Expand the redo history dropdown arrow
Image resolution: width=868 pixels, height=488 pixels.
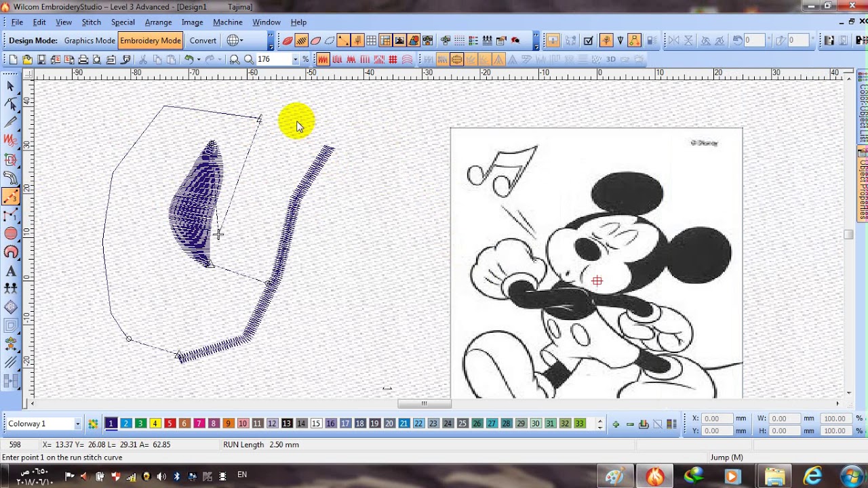220,60
